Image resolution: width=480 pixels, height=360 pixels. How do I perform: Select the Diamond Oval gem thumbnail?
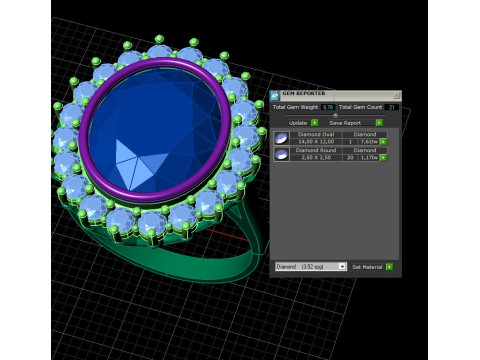[x=282, y=138]
